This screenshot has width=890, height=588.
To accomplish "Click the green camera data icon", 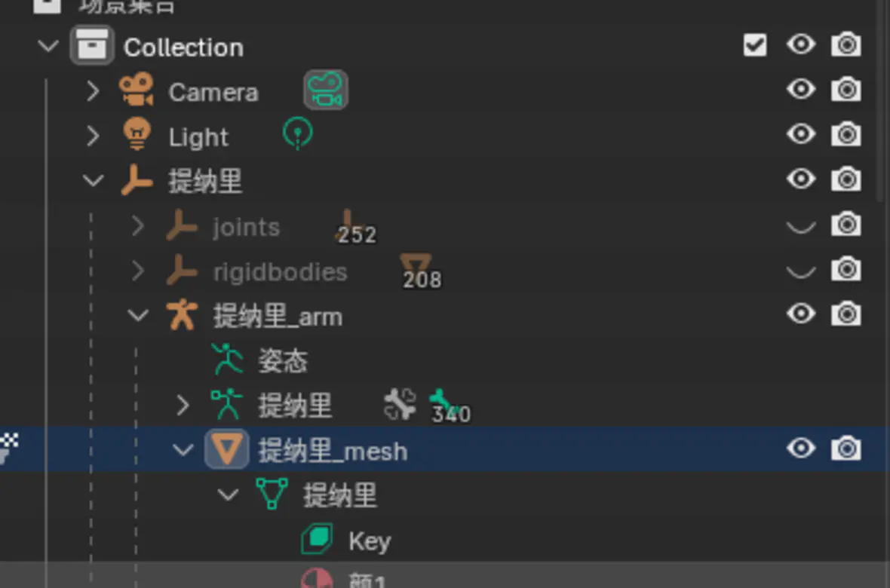I will [326, 90].
